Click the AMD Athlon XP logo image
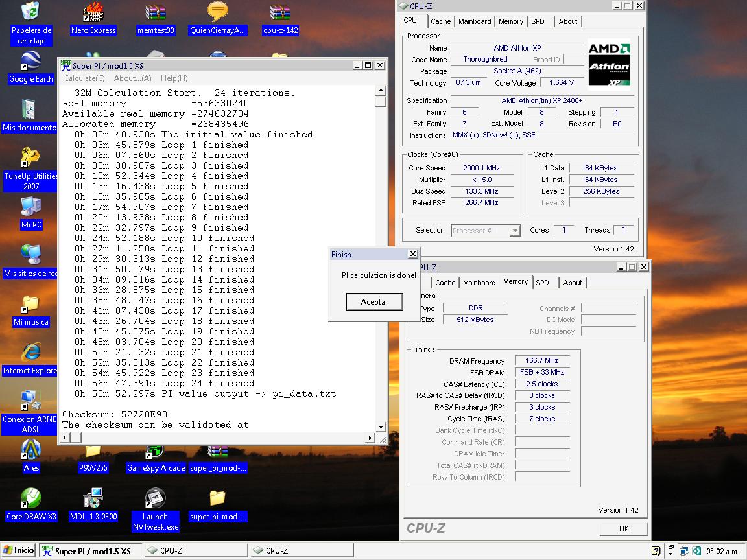Viewport: 747px width, 560px height. [610, 64]
